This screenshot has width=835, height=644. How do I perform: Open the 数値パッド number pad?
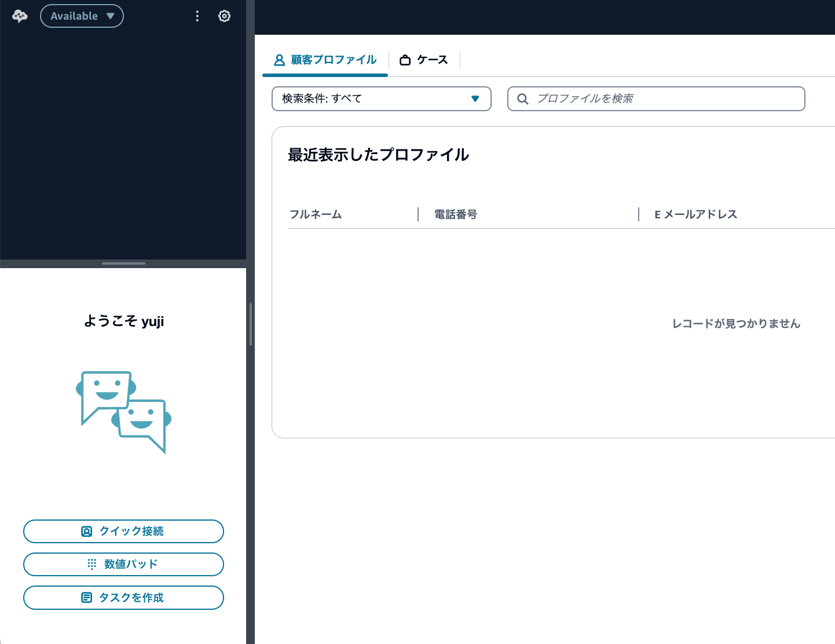123,564
